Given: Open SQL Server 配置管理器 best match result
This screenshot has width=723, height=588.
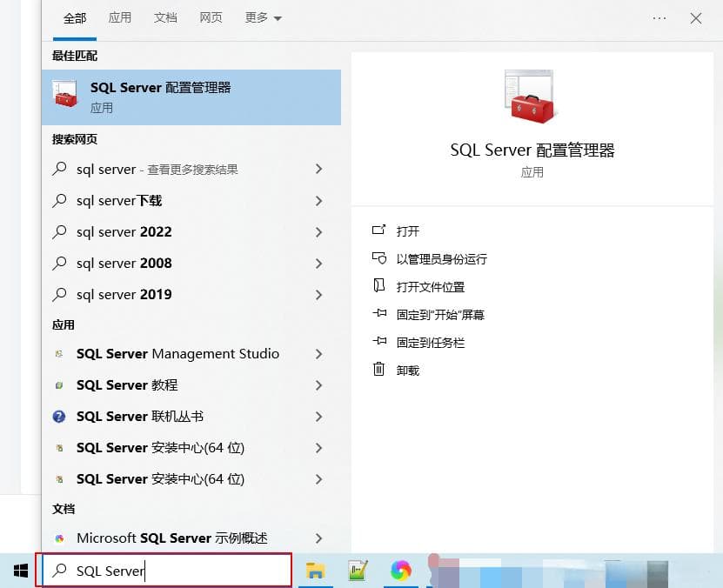Looking at the screenshot, I should coord(191,97).
